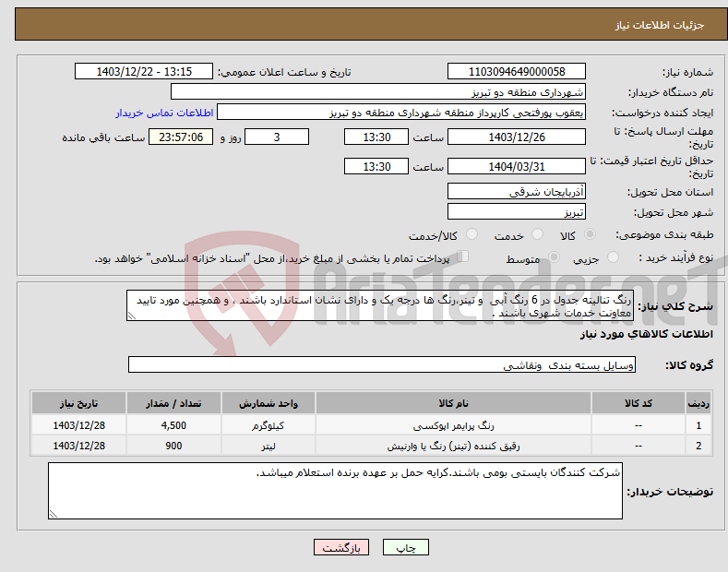Click the بازگشت (back) button
The image size is (728, 572).
(x=341, y=548)
